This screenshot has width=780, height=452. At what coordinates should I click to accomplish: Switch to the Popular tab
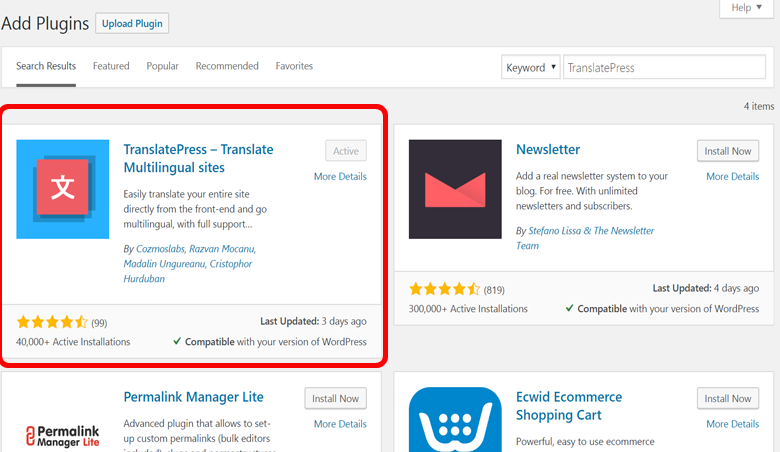[x=162, y=66]
